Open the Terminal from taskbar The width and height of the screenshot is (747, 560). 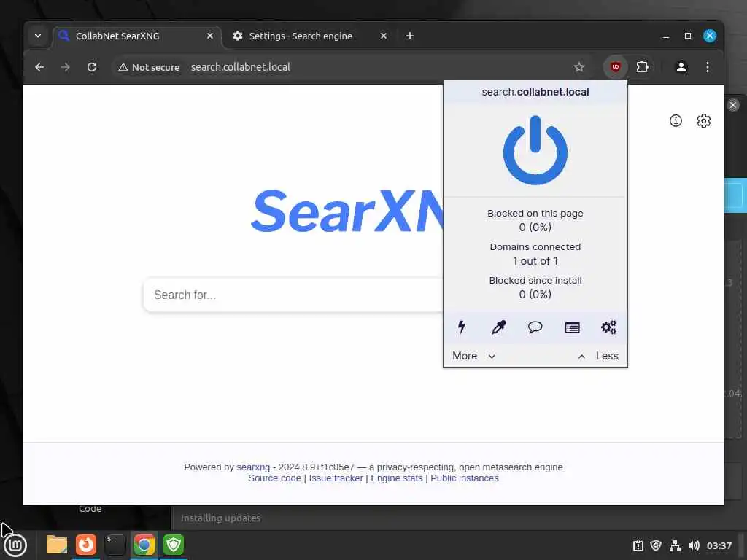pos(115,545)
